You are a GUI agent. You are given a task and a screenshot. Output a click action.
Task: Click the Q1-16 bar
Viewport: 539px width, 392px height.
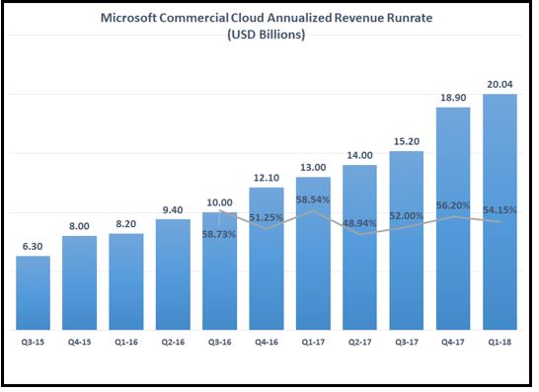click(x=126, y=282)
